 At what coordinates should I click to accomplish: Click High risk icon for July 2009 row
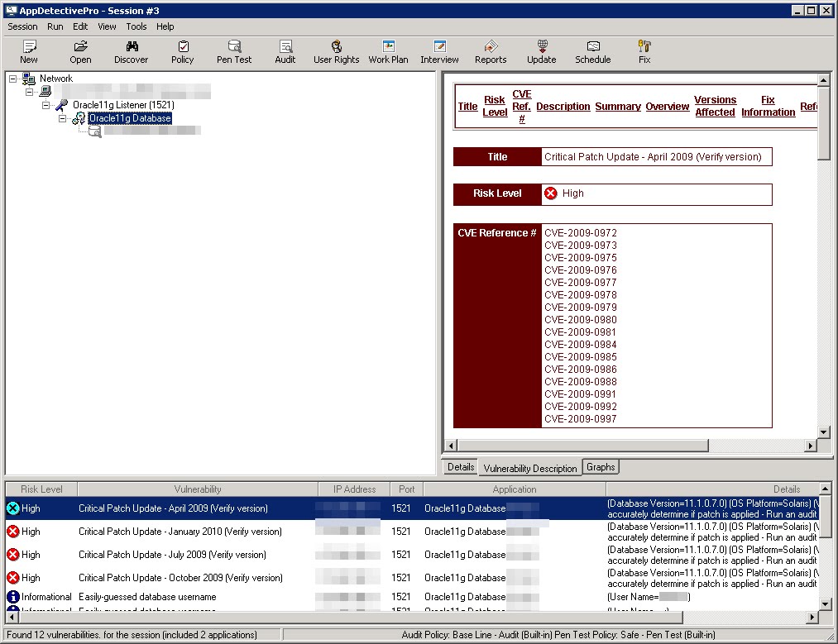[13, 554]
